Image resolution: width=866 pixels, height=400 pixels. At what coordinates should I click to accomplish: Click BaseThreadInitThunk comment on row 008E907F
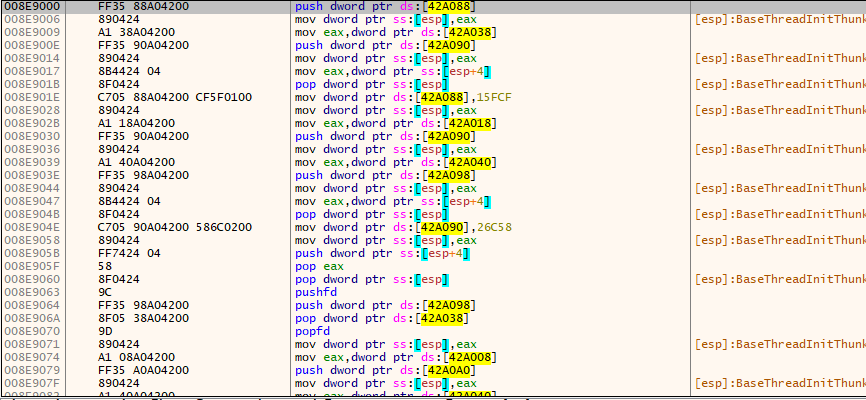(780, 383)
